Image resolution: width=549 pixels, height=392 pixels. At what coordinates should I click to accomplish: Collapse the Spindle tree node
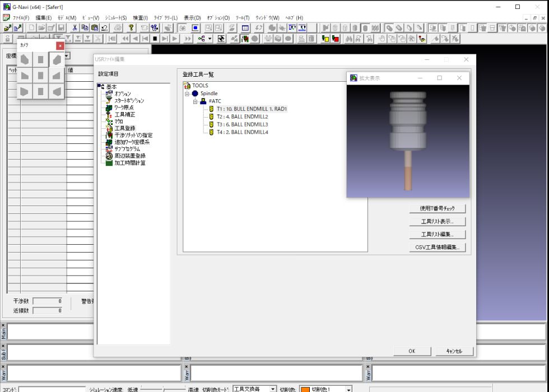[187, 94]
